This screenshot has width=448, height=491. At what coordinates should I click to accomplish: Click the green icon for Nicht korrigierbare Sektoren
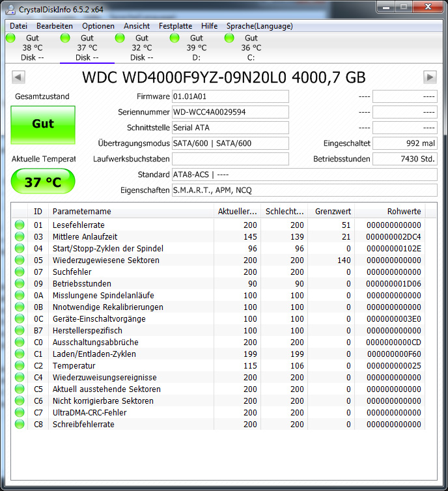[x=20, y=401]
